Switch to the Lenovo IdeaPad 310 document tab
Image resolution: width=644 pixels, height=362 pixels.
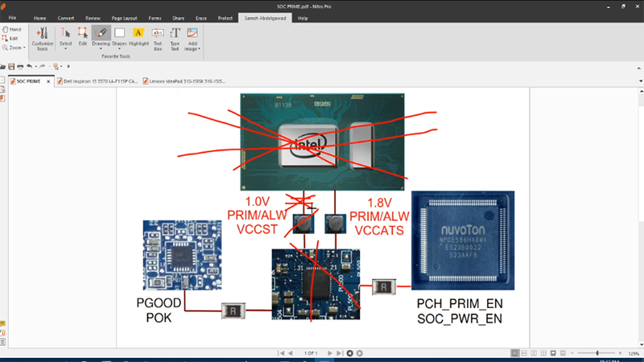[x=184, y=81]
